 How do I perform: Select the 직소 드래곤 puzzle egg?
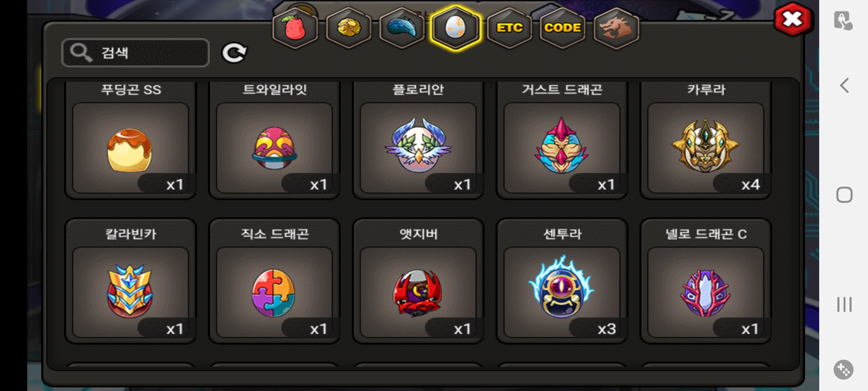(x=275, y=281)
